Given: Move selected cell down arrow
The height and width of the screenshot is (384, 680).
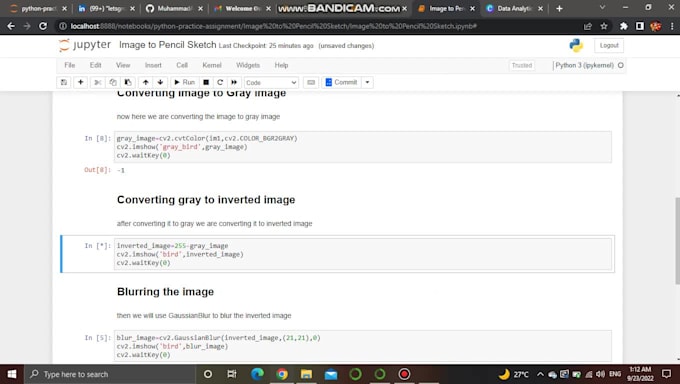Looking at the screenshot, I should [160, 82].
